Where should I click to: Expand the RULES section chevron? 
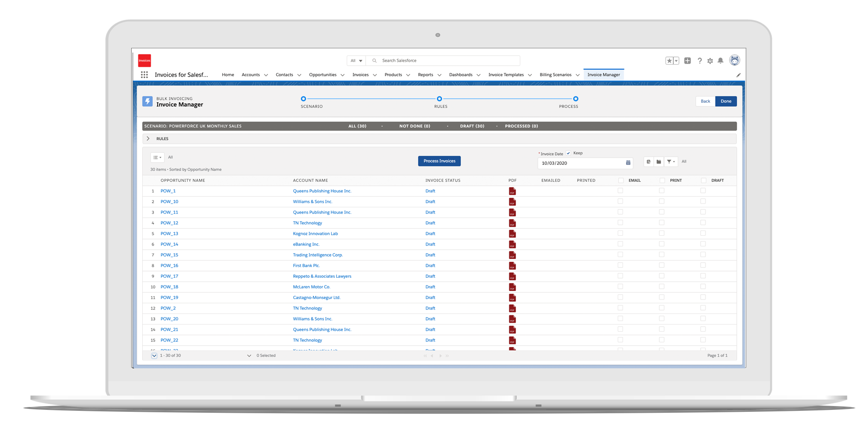148,139
